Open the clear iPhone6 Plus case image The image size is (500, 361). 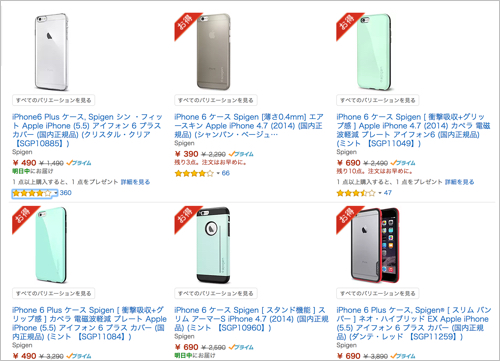(x=52, y=52)
